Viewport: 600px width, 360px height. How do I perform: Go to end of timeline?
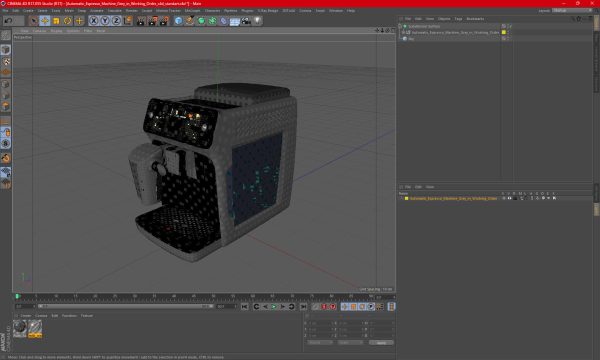click(303, 306)
